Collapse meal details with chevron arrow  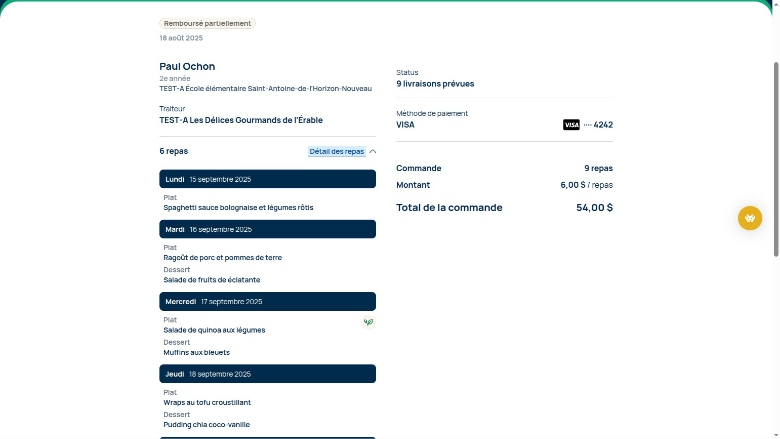(x=373, y=152)
